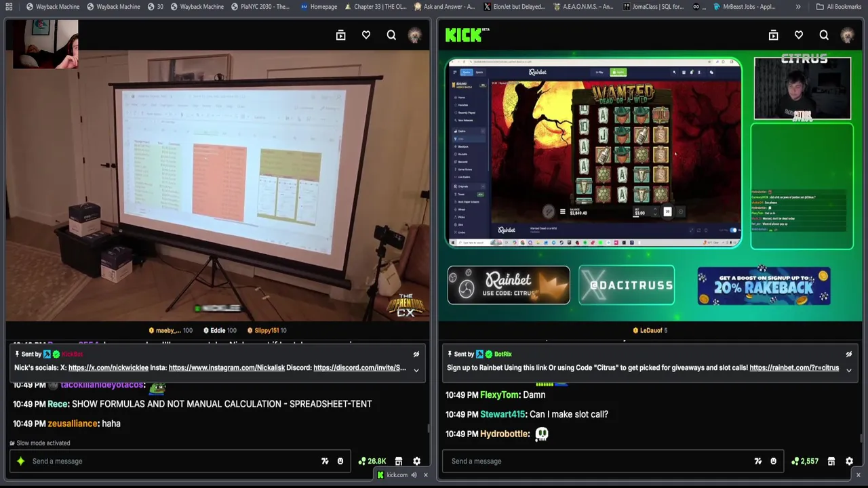Open chatter Rece's username

tap(58, 404)
